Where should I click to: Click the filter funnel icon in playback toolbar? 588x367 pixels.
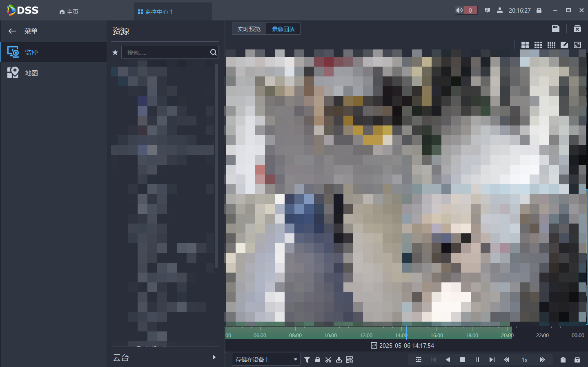point(307,360)
